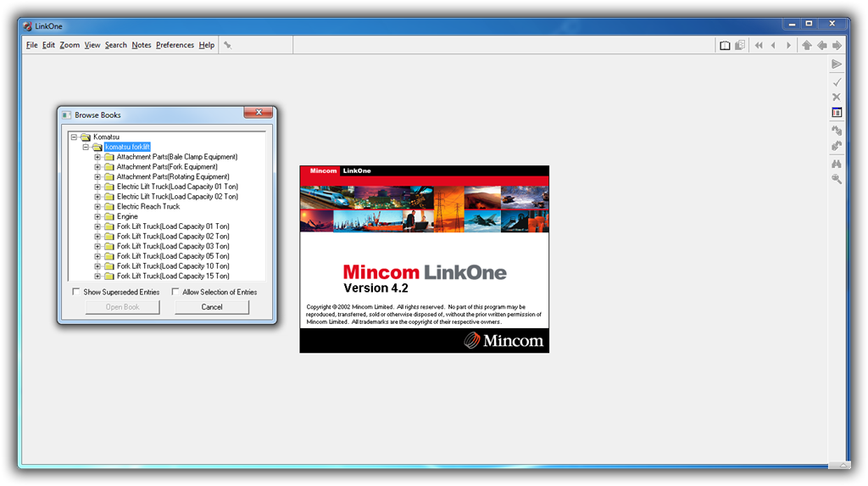This screenshot has width=868, height=486.
Task: Select the Komatsu root tree item
Action: [106, 137]
